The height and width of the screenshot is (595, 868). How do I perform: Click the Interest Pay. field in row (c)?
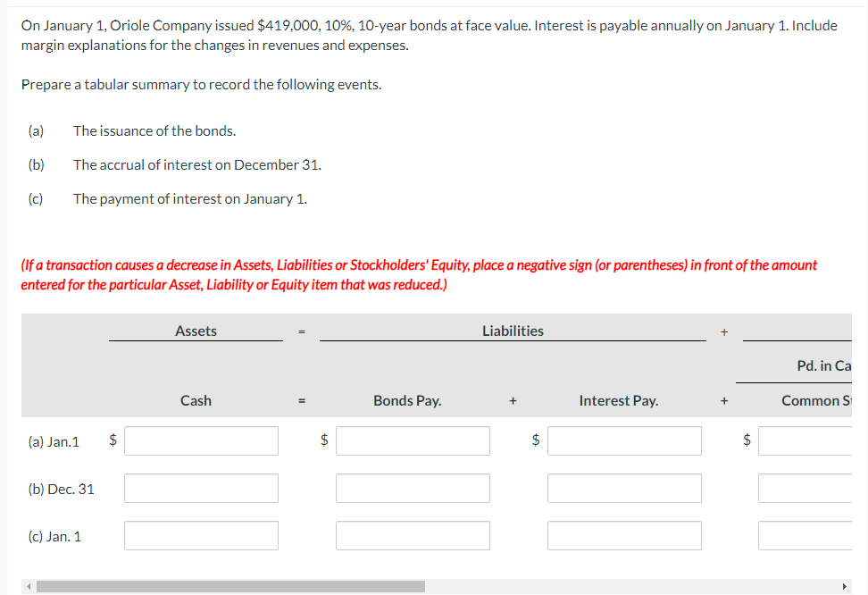[624, 535]
